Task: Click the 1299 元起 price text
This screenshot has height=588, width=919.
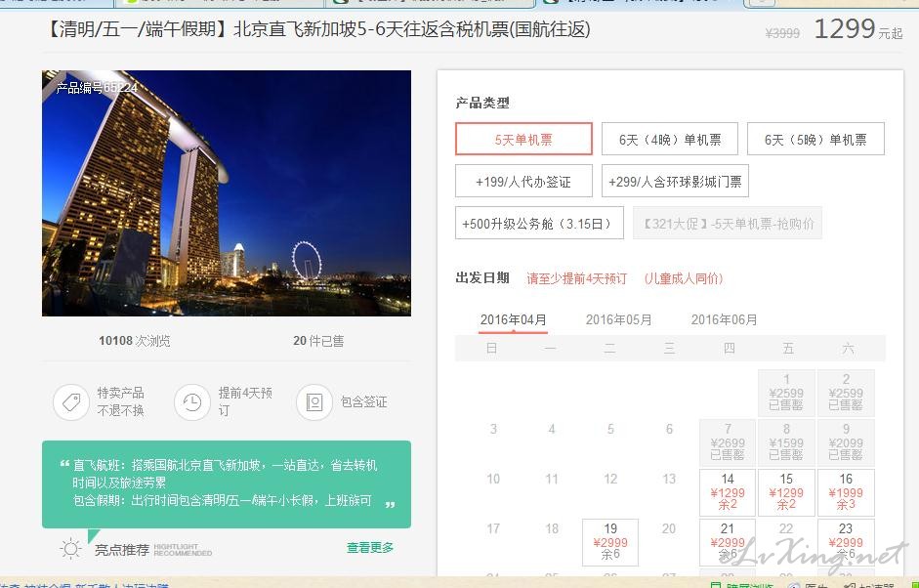Action: point(858,29)
